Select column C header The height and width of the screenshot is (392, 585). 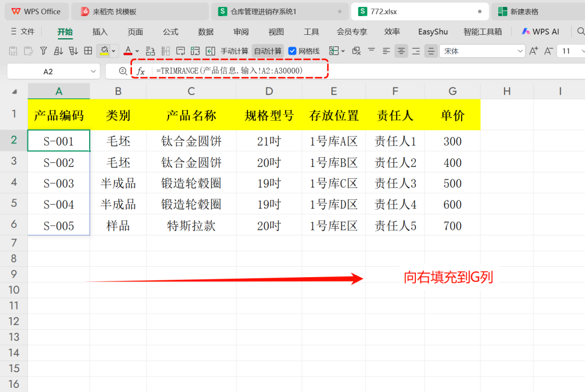pos(191,91)
